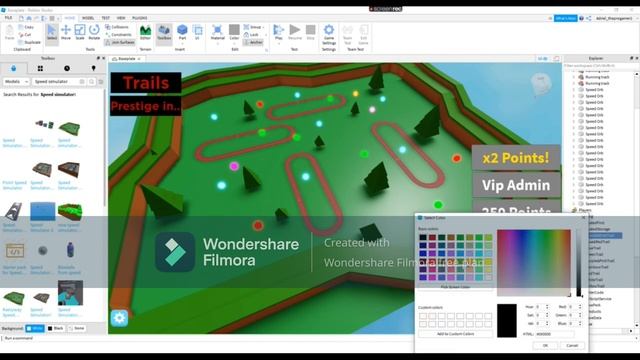Click the Toolbox search magnifier button
Image resolution: width=640 pixels, height=360 pixels.
(91, 82)
